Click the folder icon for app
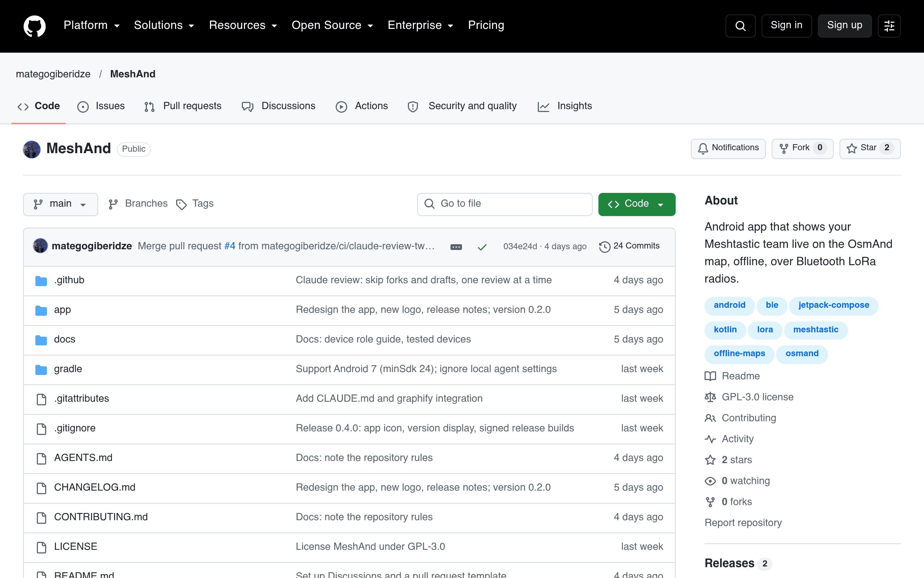 pyautogui.click(x=41, y=310)
